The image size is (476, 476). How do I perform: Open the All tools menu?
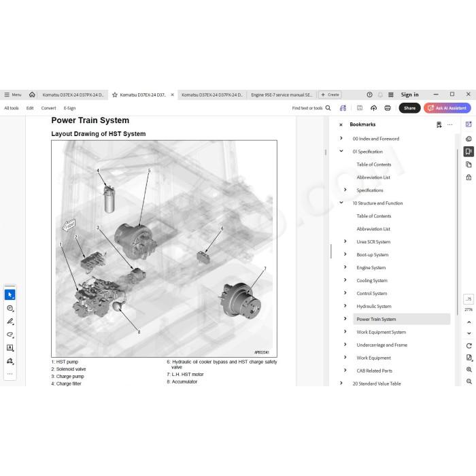12,108
